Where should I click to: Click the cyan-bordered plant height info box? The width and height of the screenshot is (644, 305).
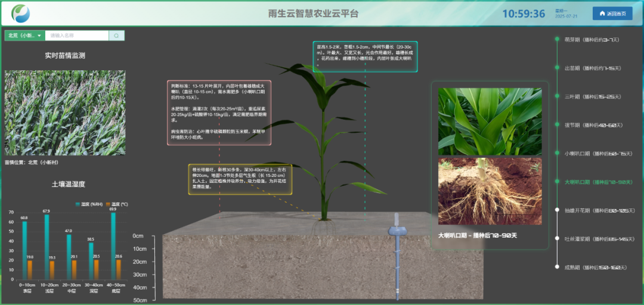pos(365,57)
